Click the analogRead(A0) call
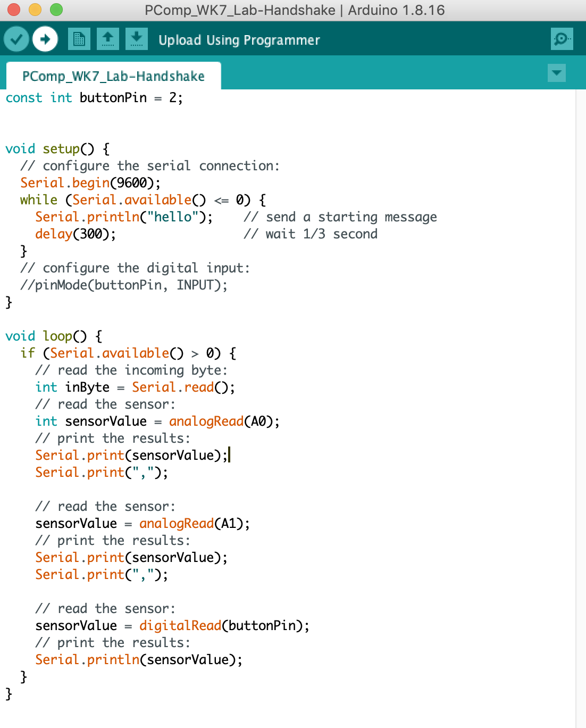Viewport: 586px width, 728px height. click(223, 421)
